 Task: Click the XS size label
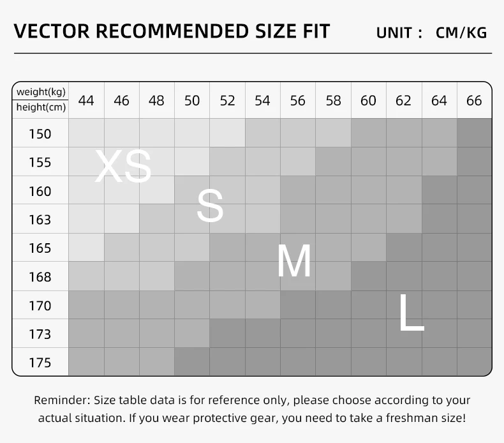pos(123,166)
